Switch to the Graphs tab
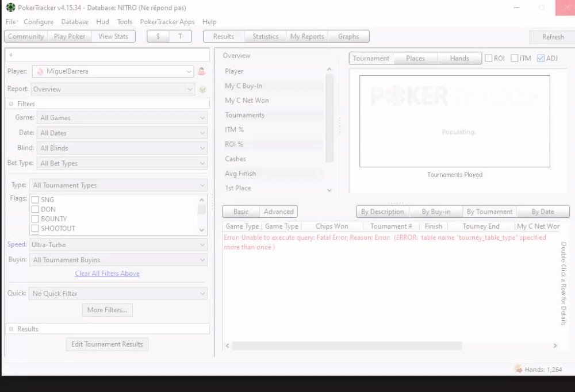 [x=348, y=36]
